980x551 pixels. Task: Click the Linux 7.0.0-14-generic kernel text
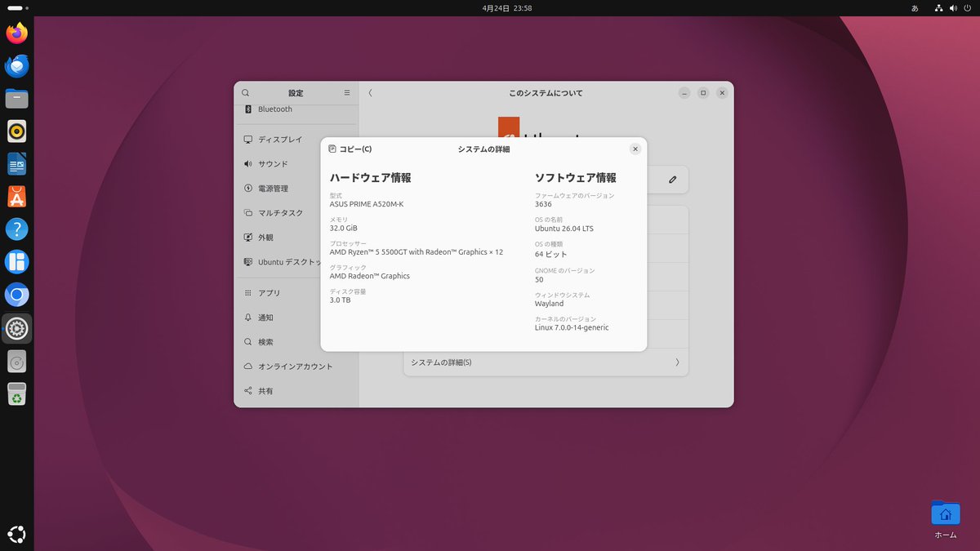point(572,327)
